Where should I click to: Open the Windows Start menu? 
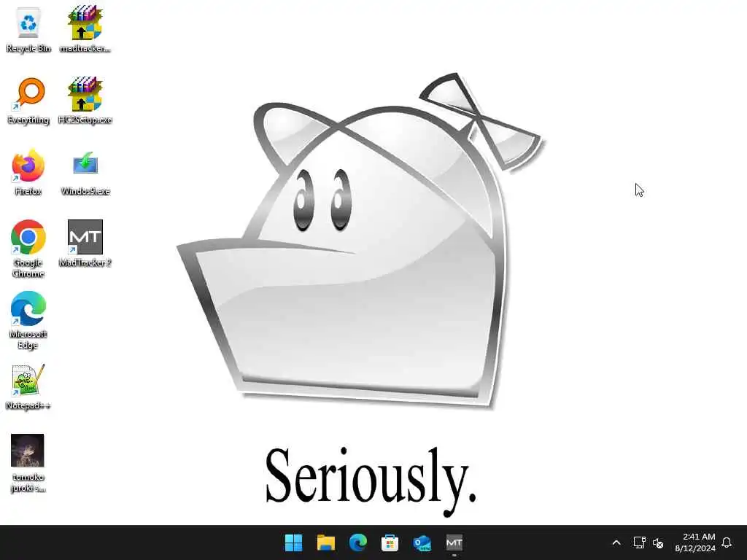pyautogui.click(x=293, y=542)
